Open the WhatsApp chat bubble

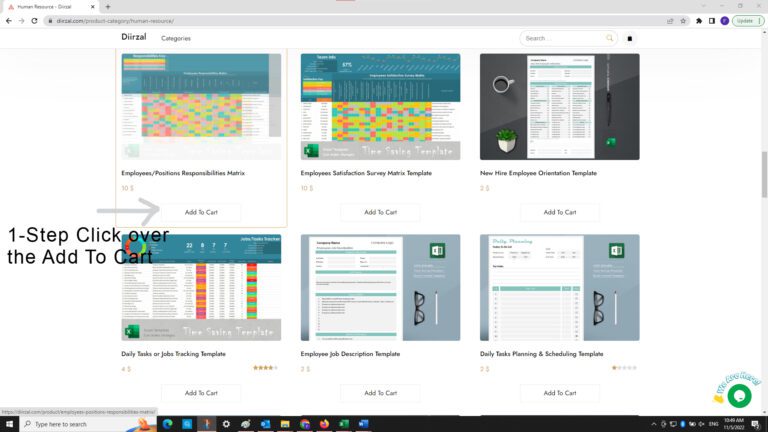(739, 396)
